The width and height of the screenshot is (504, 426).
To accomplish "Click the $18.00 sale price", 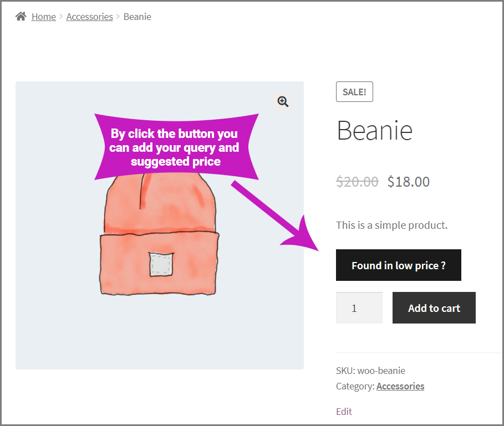I will [x=408, y=182].
